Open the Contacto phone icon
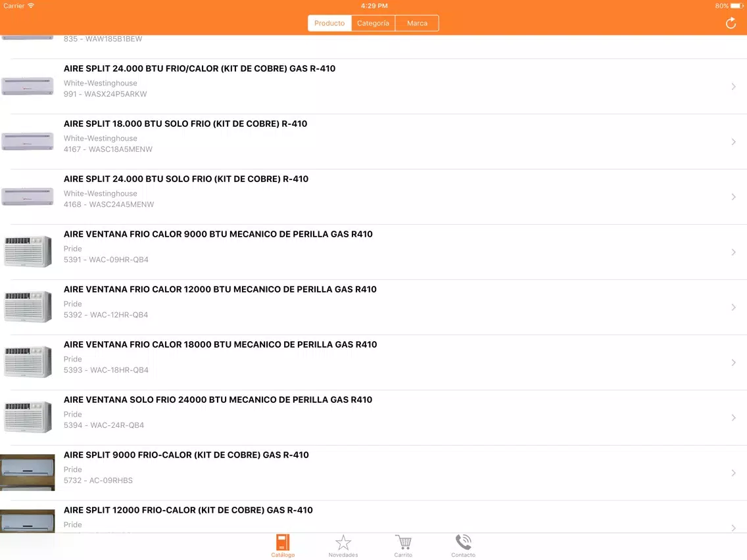Screen dimensions: 747x560 [463, 542]
